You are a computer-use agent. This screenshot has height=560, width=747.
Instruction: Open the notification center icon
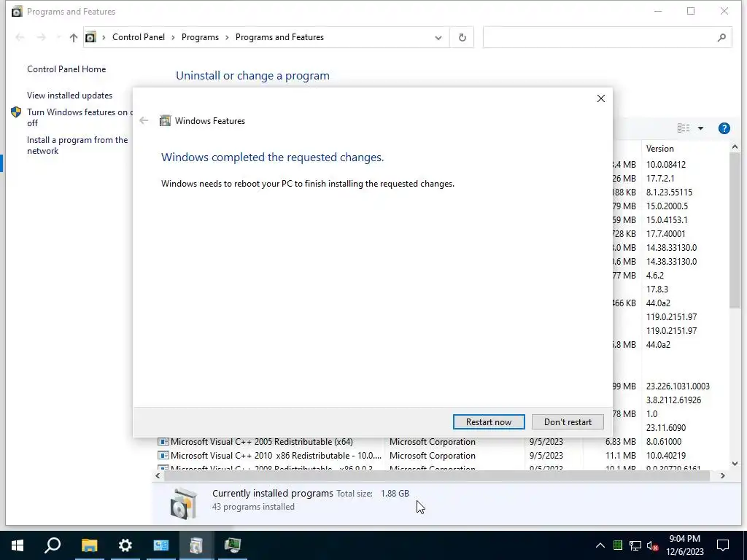(x=723, y=545)
